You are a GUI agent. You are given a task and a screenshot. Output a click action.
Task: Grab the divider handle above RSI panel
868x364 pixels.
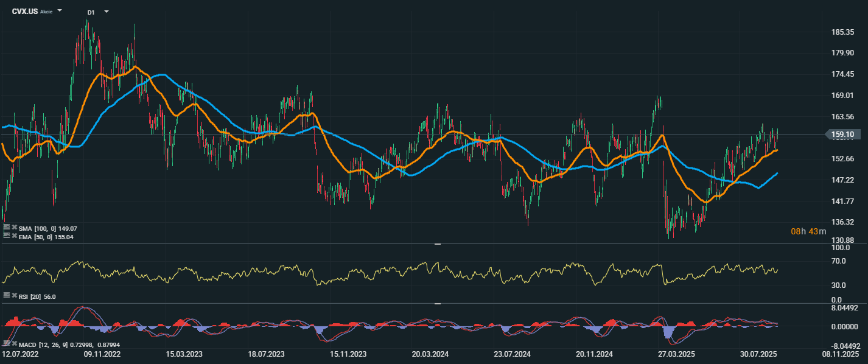[436, 243]
